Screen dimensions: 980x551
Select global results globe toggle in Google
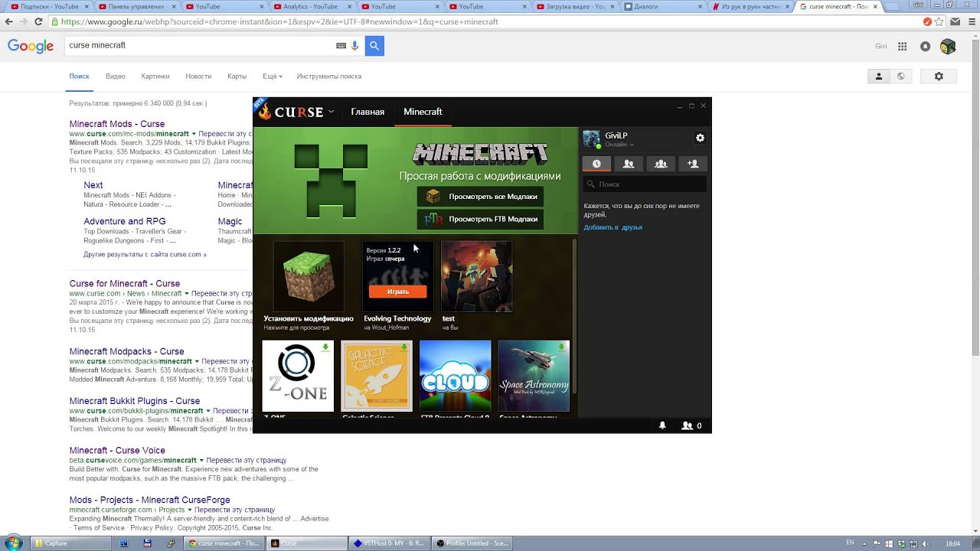(900, 77)
